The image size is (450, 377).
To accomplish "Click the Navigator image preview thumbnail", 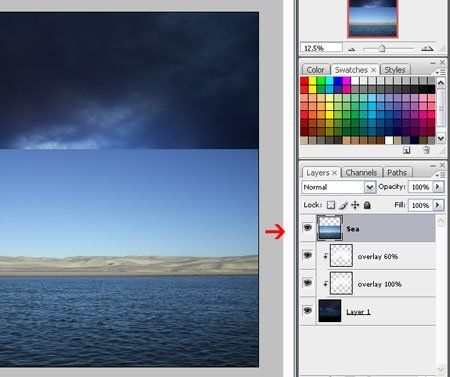I will click(x=372, y=18).
